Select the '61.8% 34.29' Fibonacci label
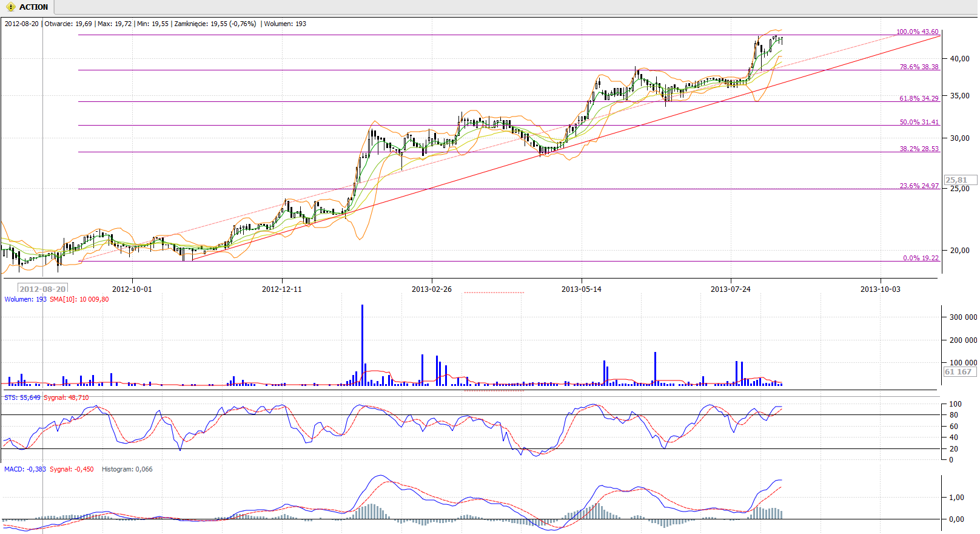This screenshot has height=534, width=980. [919, 98]
